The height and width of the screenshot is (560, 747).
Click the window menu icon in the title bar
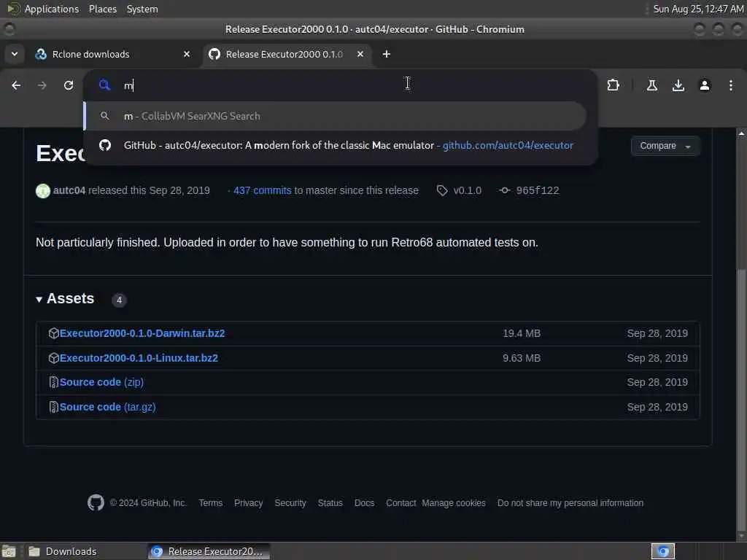click(9, 29)
